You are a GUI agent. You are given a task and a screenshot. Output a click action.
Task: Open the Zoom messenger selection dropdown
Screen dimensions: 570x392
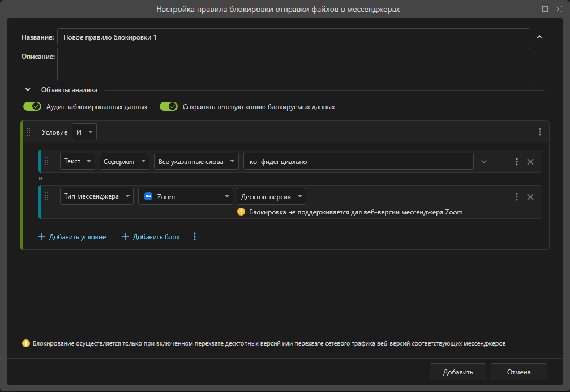click(186, 197)
